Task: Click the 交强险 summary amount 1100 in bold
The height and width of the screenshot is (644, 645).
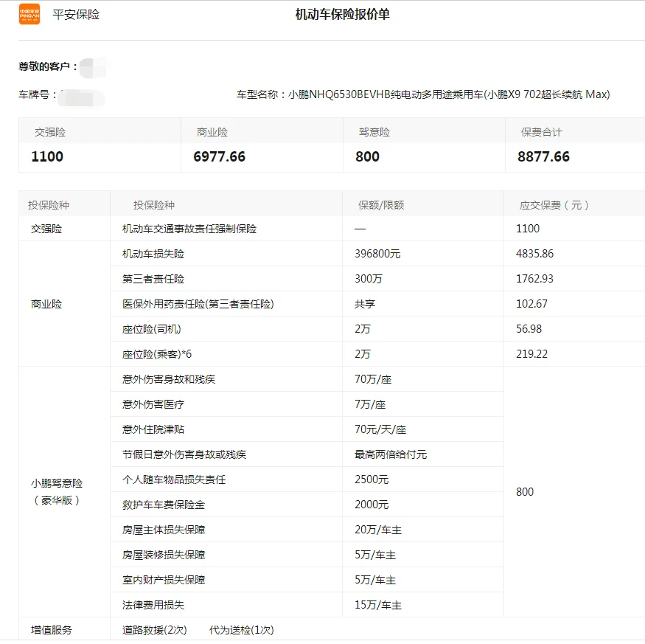Action: (x=47, y=156)
